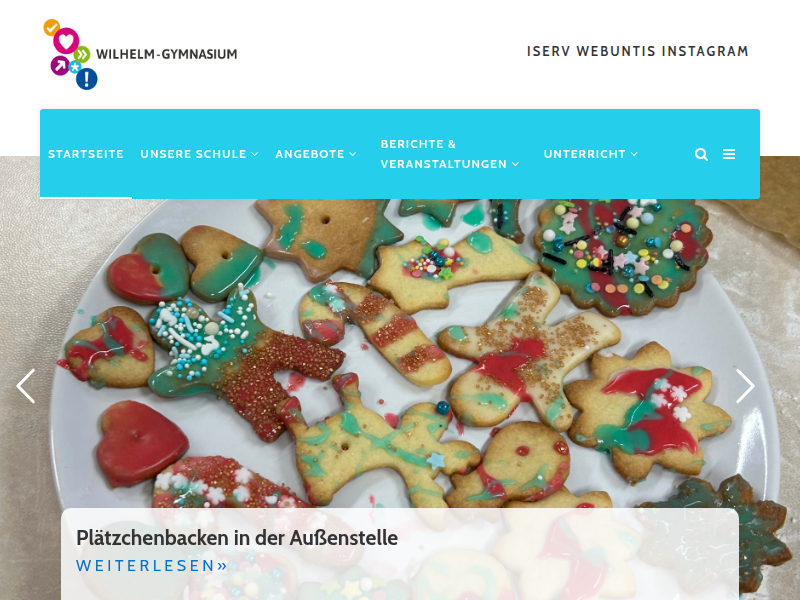
Task: Click the Wilhelm-Gymnasium logo
Action: pos(70,55)
